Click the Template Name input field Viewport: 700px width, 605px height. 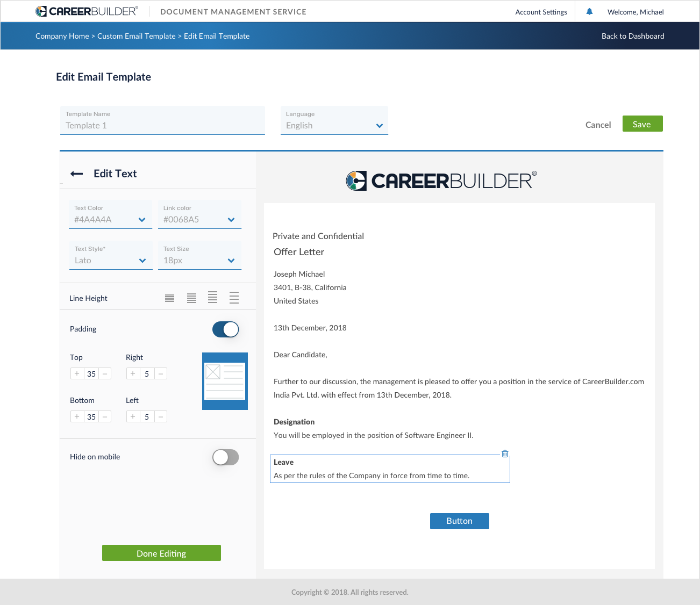click(x=162, y=120)
